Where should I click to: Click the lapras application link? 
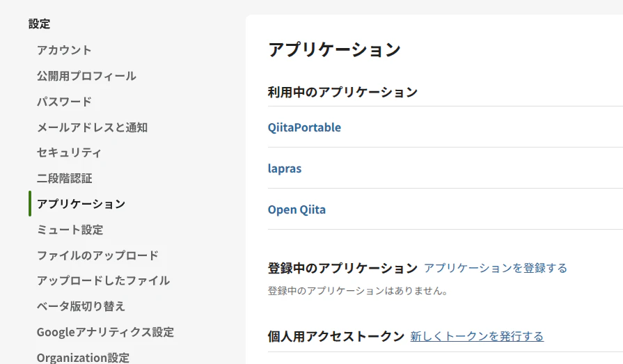285,168
